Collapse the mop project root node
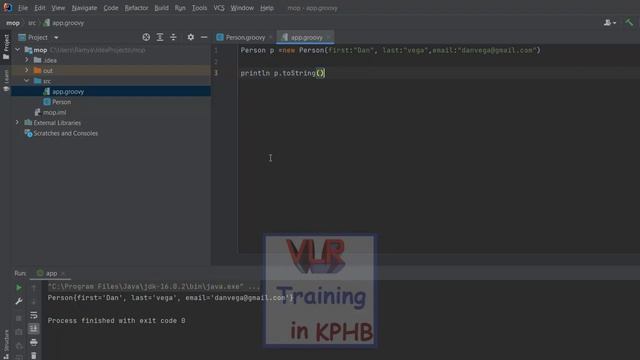 [x=18, y=50]
